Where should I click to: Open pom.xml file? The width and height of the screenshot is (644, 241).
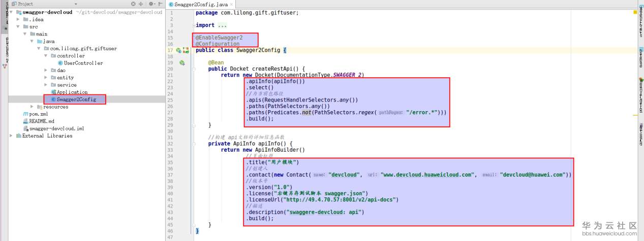[38, 114]
